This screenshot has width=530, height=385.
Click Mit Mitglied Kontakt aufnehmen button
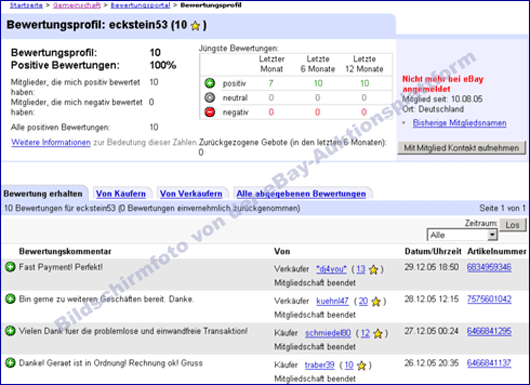click(x=461, y=148)
